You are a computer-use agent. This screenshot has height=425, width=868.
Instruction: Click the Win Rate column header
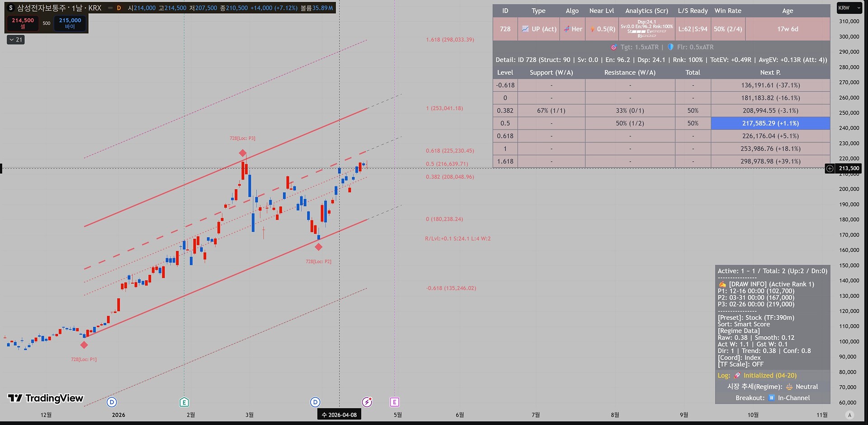728,11
